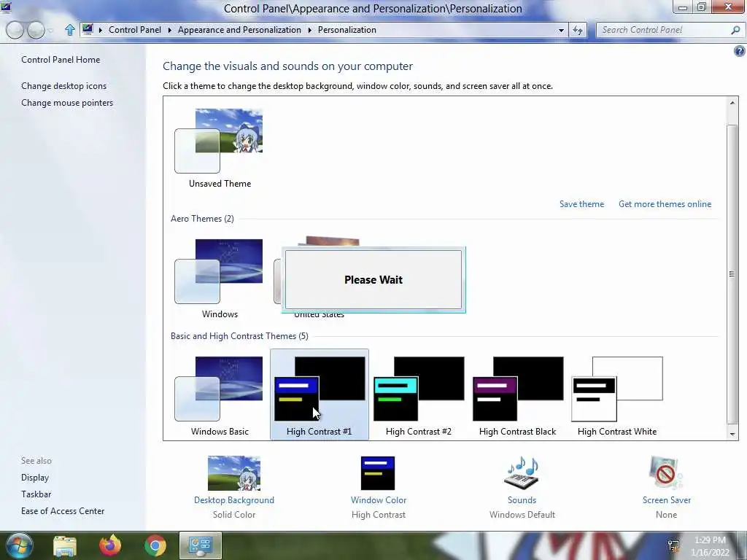The height and width of the screenshot is (560, 747).
Task: Expand the arrow after Appearance and Personalization
Action: pos(309,30)
